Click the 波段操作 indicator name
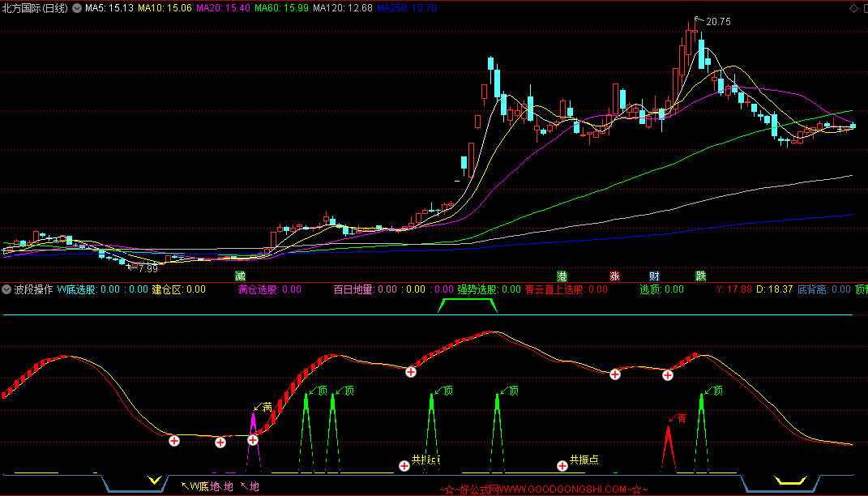This screenshot has width=868, height=496. tap(33, 289)
